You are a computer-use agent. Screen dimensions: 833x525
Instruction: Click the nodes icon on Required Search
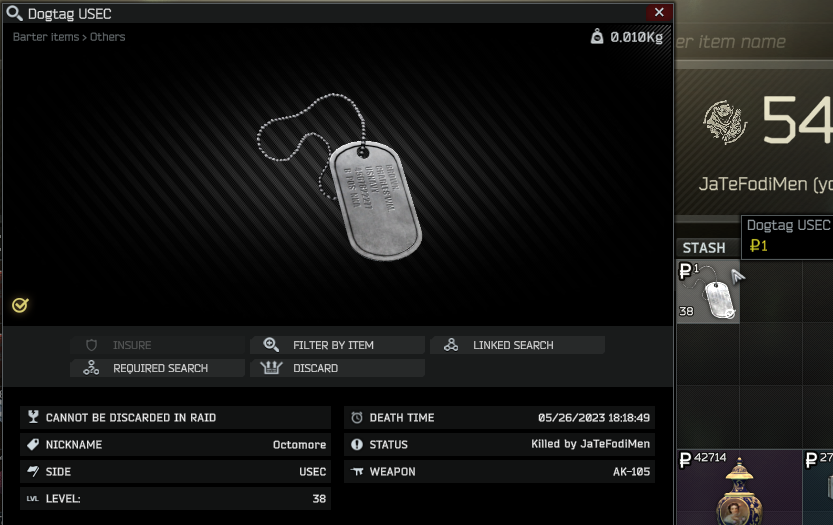(x=91, y=368)
